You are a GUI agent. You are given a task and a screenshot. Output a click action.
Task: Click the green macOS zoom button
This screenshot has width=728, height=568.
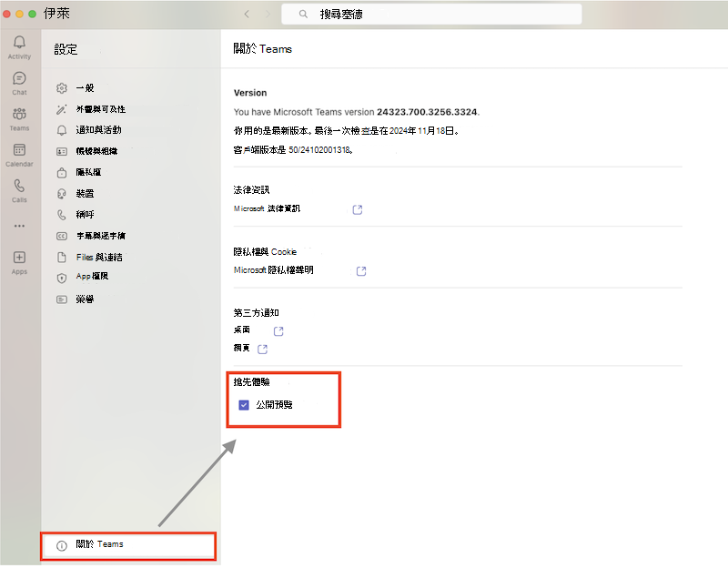pos(32,14)
